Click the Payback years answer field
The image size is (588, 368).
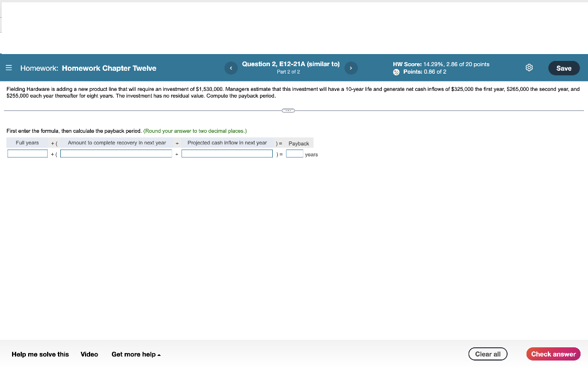(295, 154)
